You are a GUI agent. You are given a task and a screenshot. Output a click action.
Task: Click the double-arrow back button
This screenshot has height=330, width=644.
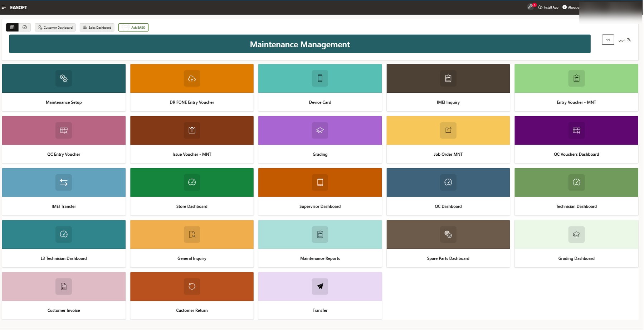tap(608, 40)
